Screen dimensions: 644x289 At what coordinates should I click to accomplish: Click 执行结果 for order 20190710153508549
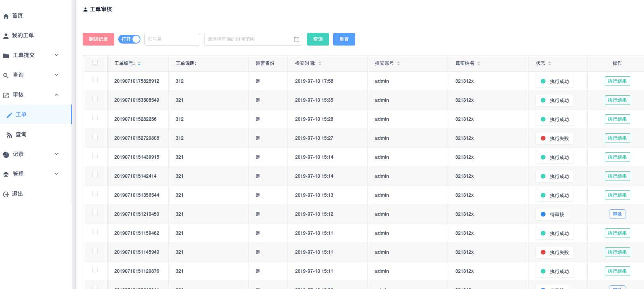coord(617,100)
